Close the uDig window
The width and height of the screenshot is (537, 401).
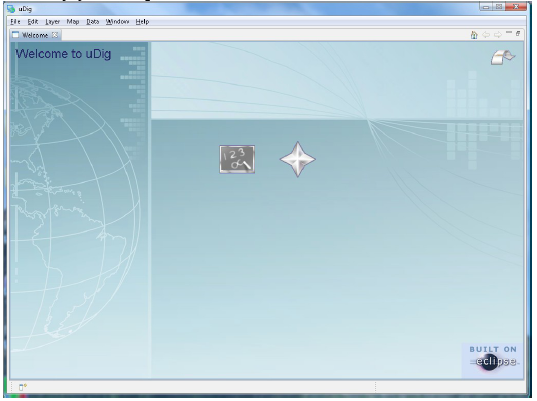click(516, 7)
